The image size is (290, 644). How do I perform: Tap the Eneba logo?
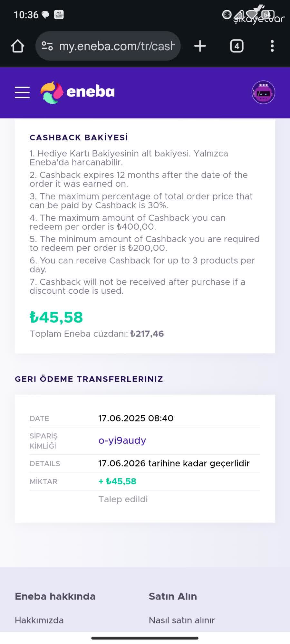(78, 92)
